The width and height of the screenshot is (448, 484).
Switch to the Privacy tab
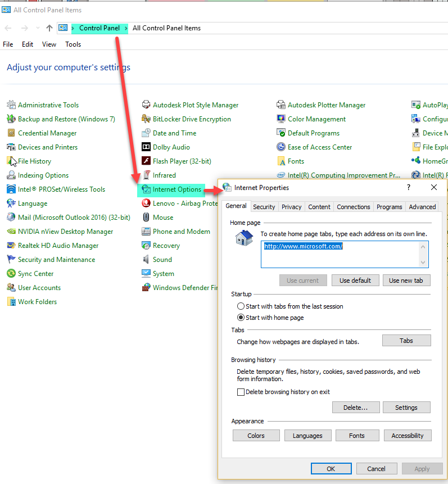pyautogui.click(x=292, y=207)
